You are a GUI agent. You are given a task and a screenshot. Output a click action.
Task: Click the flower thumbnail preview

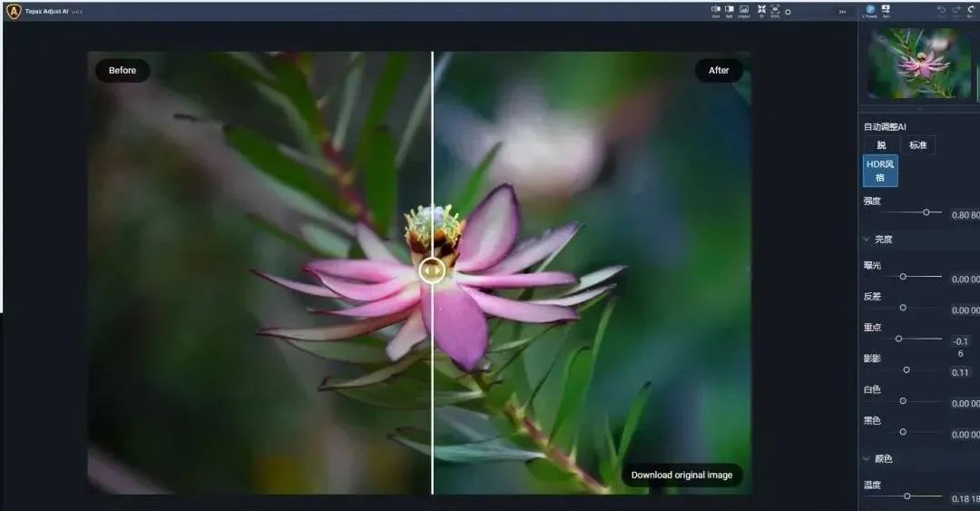coord(921,64)
